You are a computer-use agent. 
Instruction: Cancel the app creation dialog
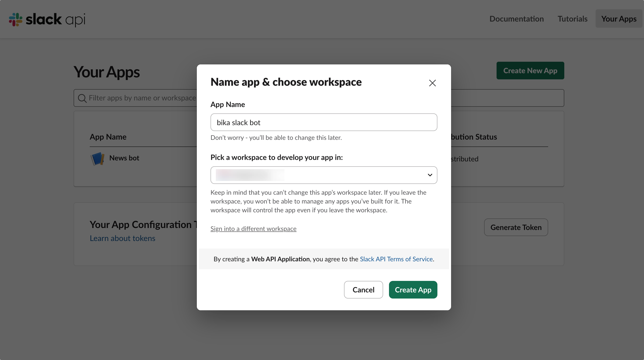point(363,290)
